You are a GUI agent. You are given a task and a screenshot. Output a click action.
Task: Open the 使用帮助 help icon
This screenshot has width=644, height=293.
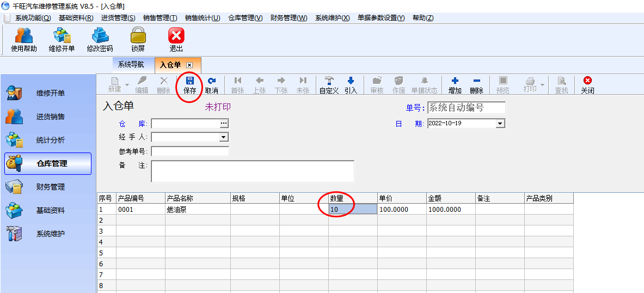tap(23, 39)
